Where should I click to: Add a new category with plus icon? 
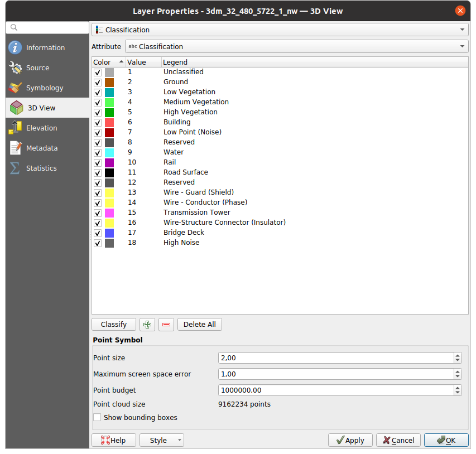tap(147, 325)
